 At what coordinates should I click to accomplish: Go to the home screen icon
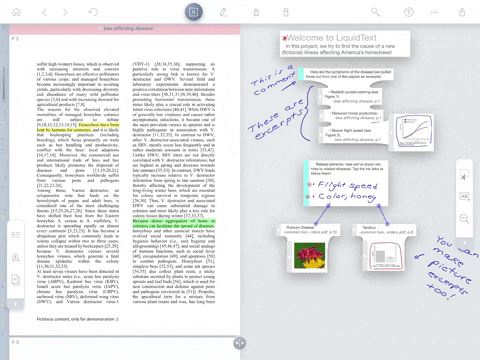click(16, 12)
